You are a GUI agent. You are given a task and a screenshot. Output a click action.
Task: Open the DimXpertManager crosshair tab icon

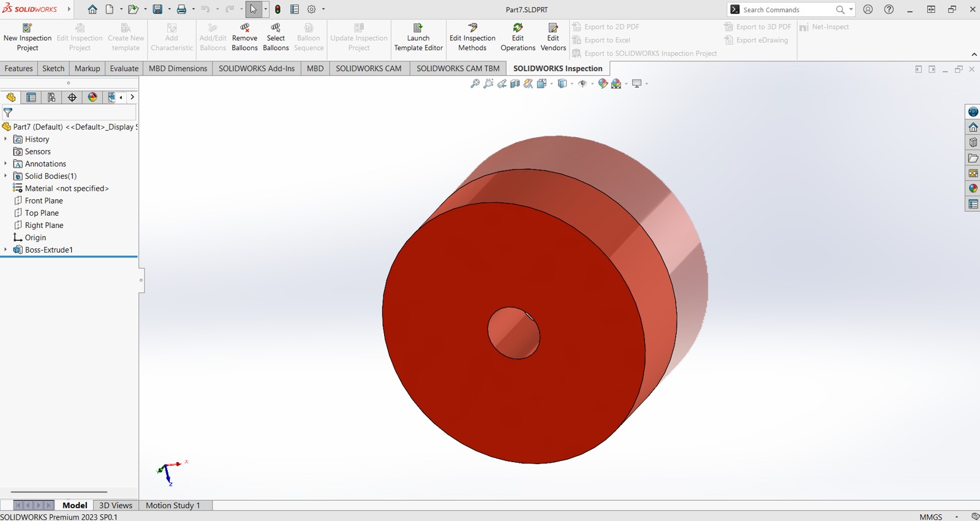(x=72, y=97)
